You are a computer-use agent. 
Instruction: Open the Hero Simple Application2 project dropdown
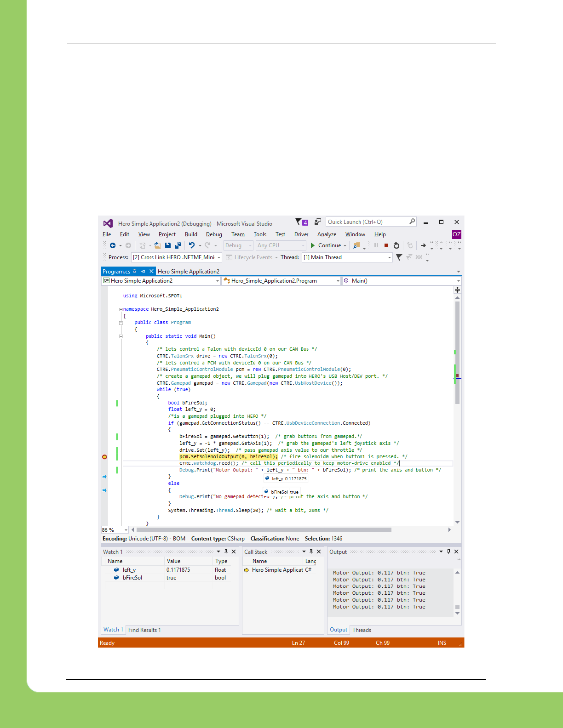(x=161, y=281)
